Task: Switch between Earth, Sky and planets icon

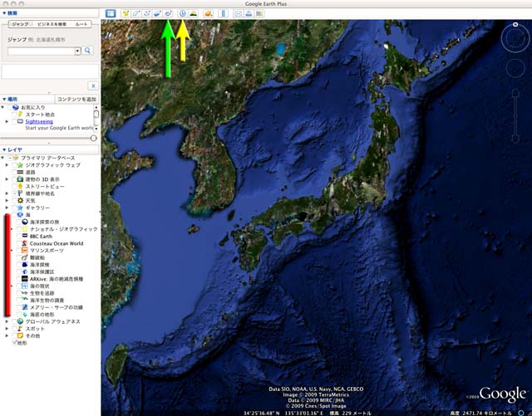Action: click(208, 13)
